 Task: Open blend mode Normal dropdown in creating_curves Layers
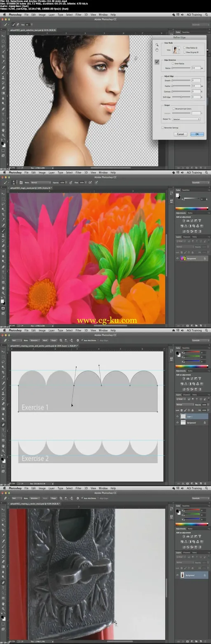click(184, 404)
